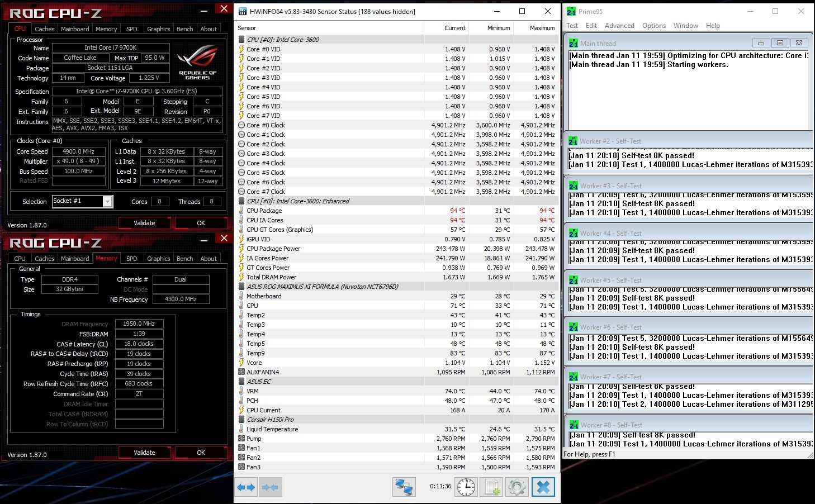Click the expand-view blue arrows icon in HWiNFO

tap(246, 487)
